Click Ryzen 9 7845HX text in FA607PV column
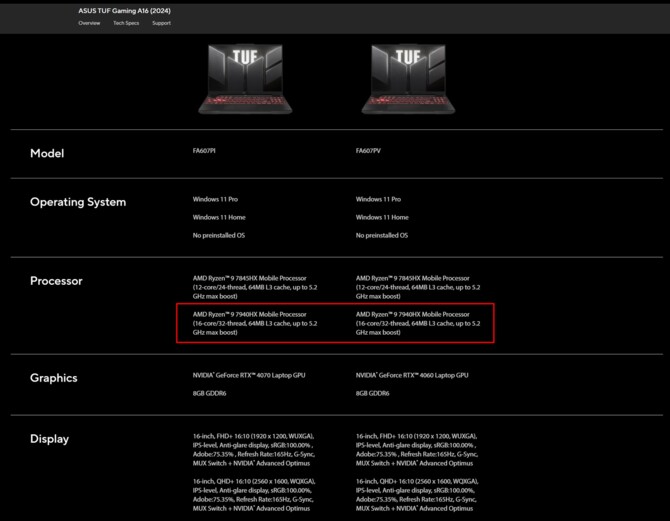This screenshot has width=670, height=521. tap(418, 287)
